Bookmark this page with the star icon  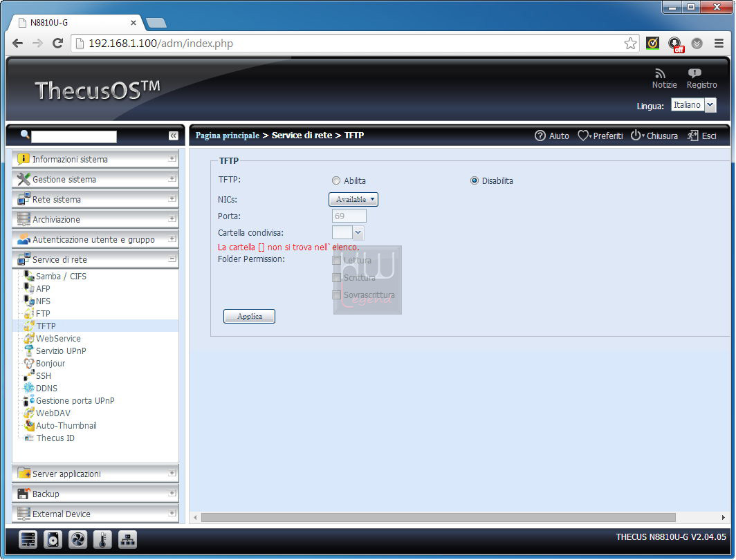(x=630, y=43)
